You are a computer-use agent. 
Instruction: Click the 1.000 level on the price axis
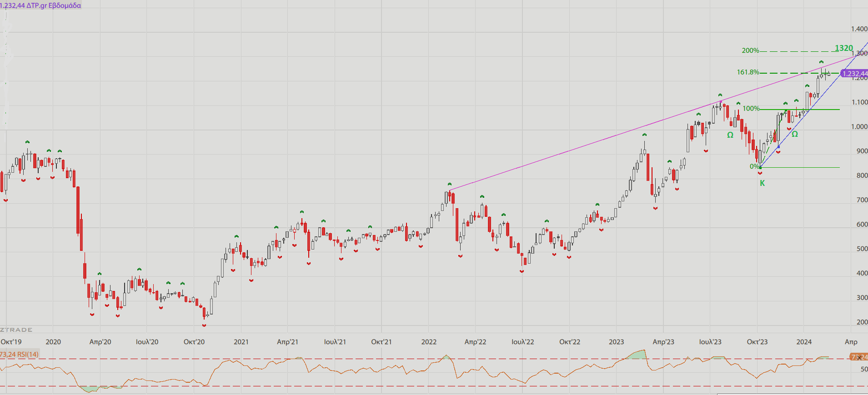click(x=859, y=127)
